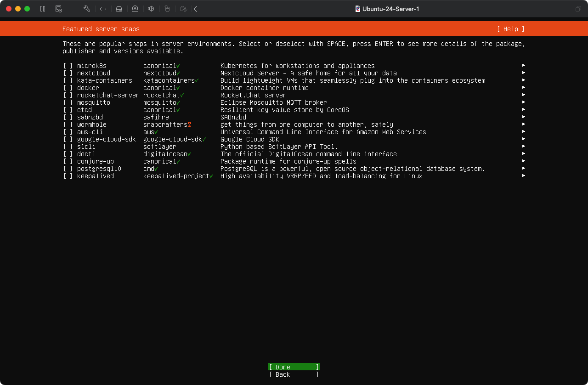Click the conjure-up snap name
Image resolution: width=588 pixels, height=385 pixels.
click(x=96, y=161)
